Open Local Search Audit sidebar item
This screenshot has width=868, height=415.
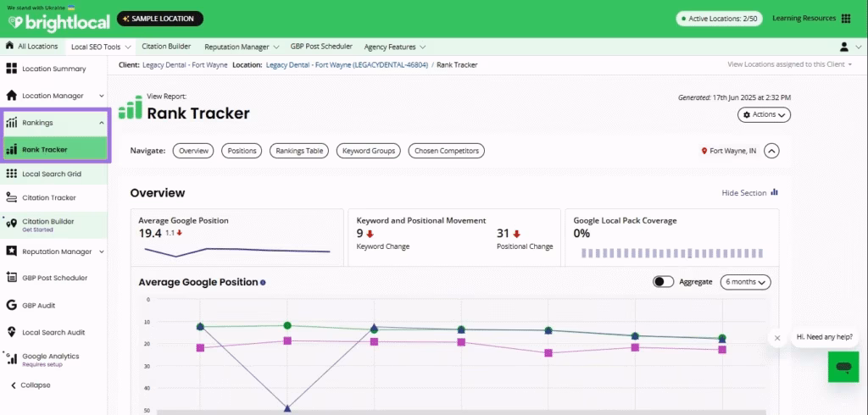(x=53, y=332)
